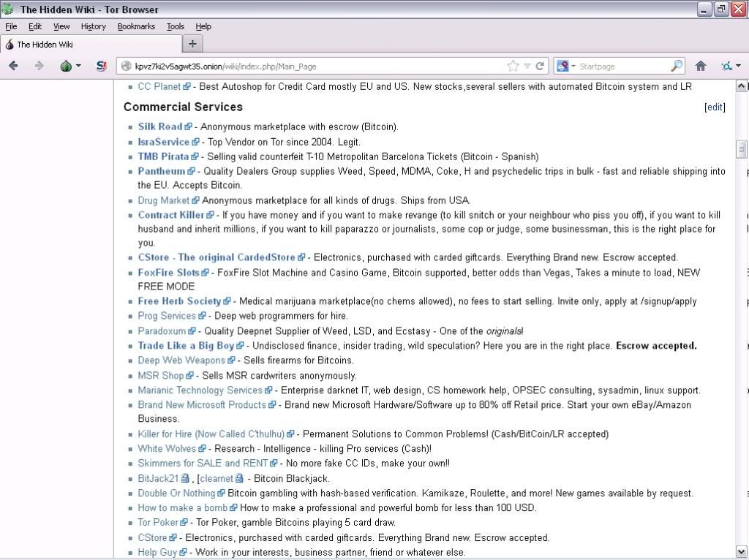Go to the home page icon

pyautogui.click(x=700, y=66)
